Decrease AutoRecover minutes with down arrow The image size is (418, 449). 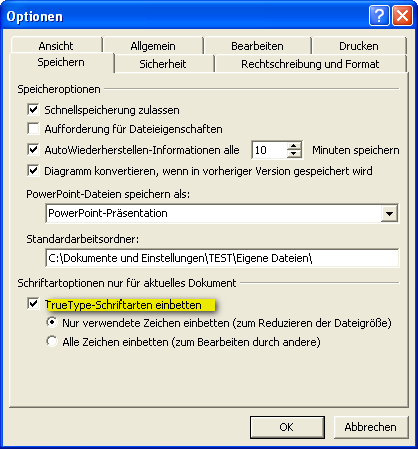tap(294, 154)
